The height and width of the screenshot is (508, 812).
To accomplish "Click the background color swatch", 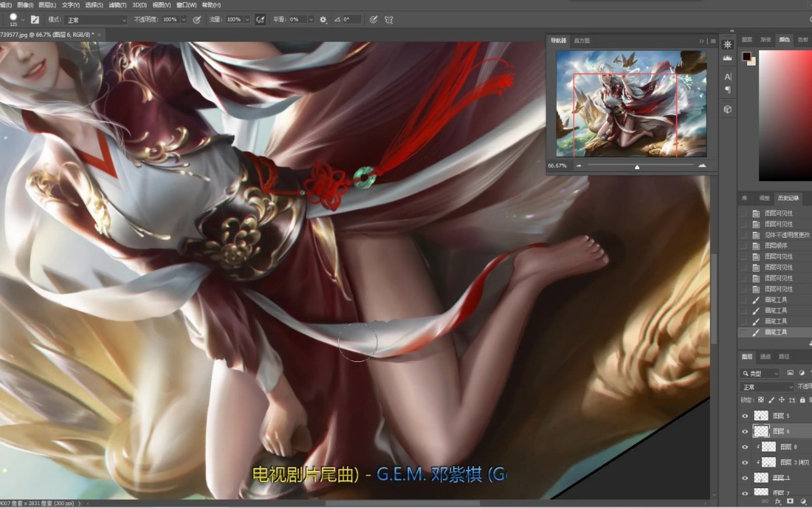I will 753,62.
